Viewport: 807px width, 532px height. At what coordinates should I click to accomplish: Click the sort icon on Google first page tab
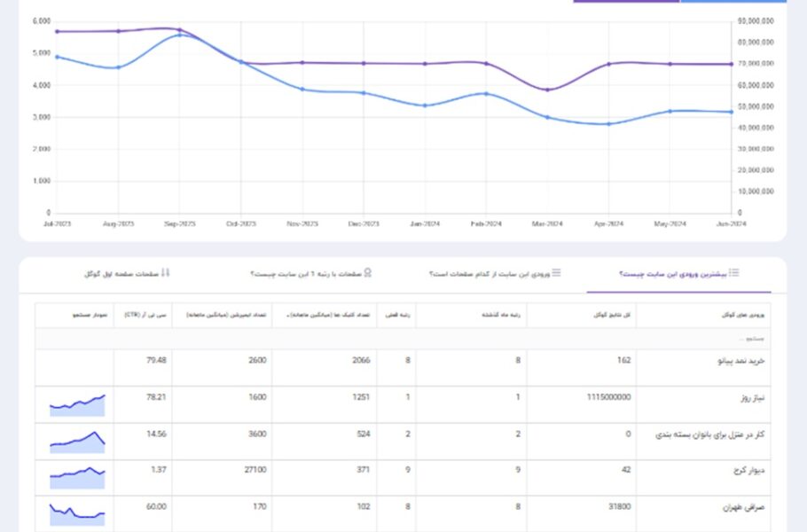(165, 273)
